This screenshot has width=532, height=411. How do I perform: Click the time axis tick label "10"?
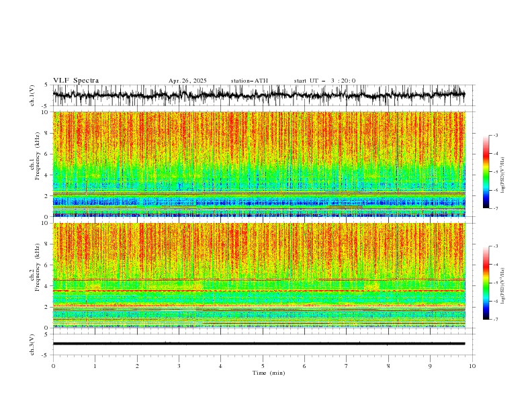click(472, 366)
